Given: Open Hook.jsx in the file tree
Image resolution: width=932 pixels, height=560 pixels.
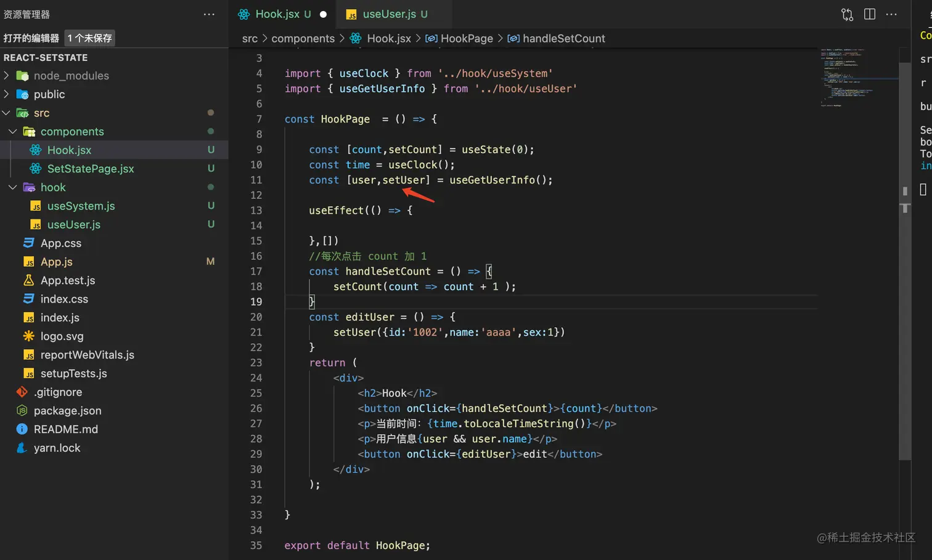Looking at the screenshot, I should 114,150.
